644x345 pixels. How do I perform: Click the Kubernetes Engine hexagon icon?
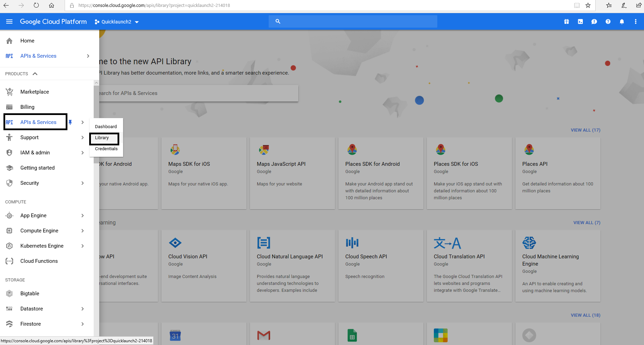pyautogui.click(x=9, y=246)
